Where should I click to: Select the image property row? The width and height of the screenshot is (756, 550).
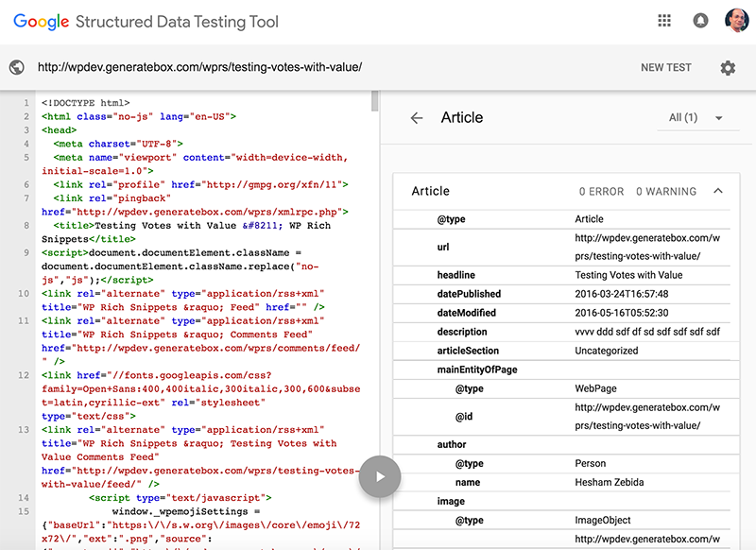451,501
